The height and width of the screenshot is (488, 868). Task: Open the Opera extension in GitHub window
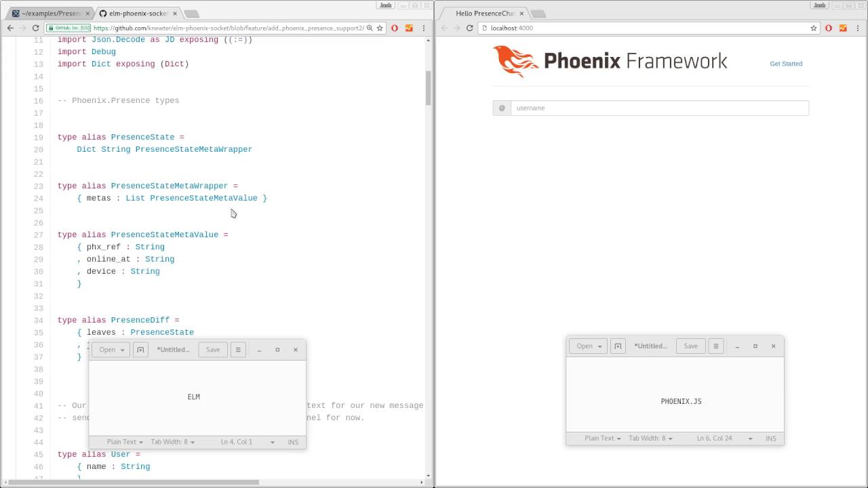click(x=395, y=28)
